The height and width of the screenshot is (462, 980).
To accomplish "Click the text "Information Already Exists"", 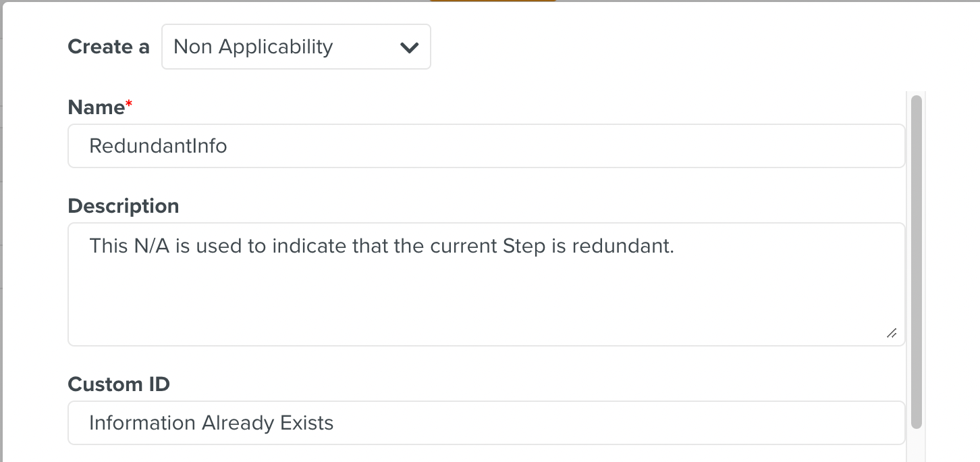I will [x=211, y=422].
